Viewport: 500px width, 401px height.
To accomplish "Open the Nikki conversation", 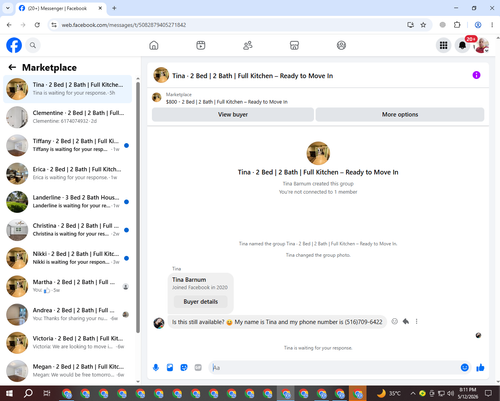I will tap(68, 258).
